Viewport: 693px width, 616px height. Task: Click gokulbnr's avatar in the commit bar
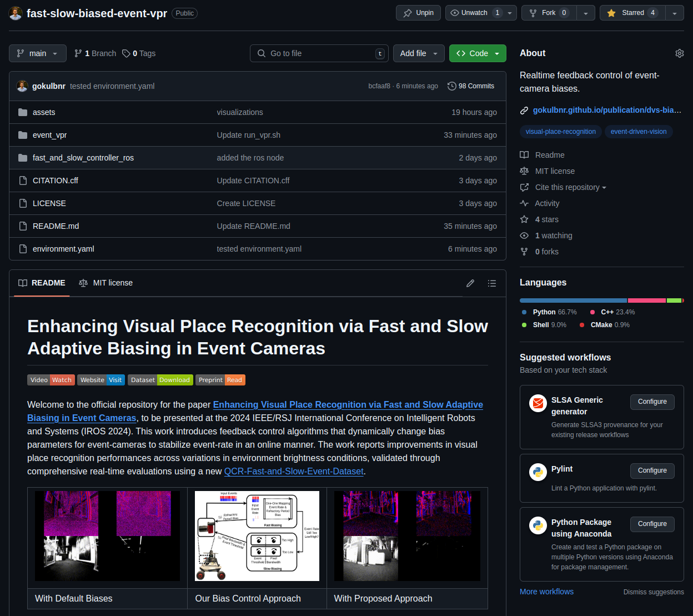pyautogui.click(x=22, y=86)
